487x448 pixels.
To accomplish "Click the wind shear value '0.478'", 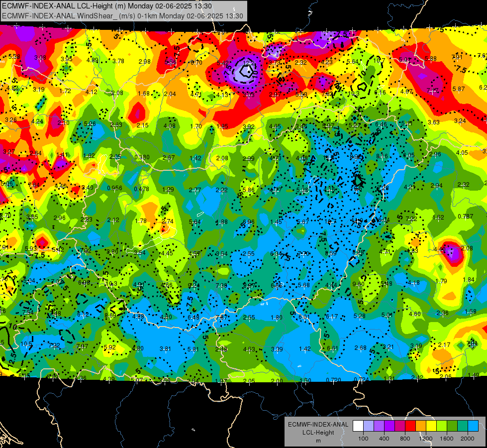I will point(141,189).
